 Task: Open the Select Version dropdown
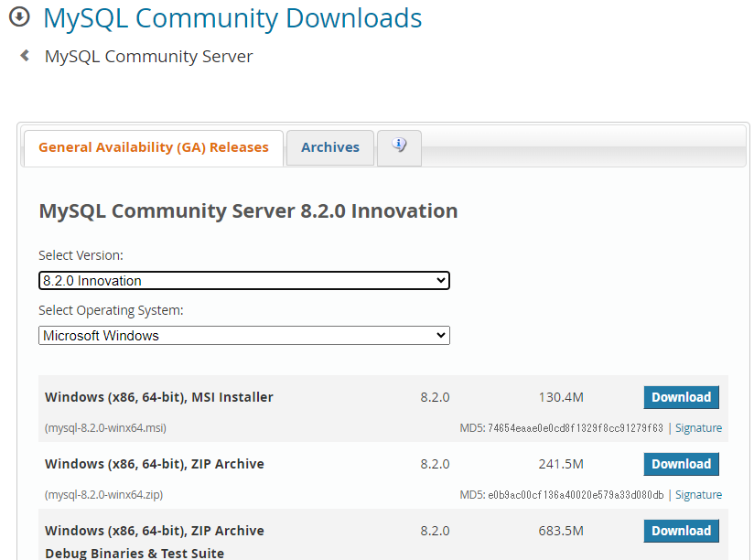coord(244,281)
